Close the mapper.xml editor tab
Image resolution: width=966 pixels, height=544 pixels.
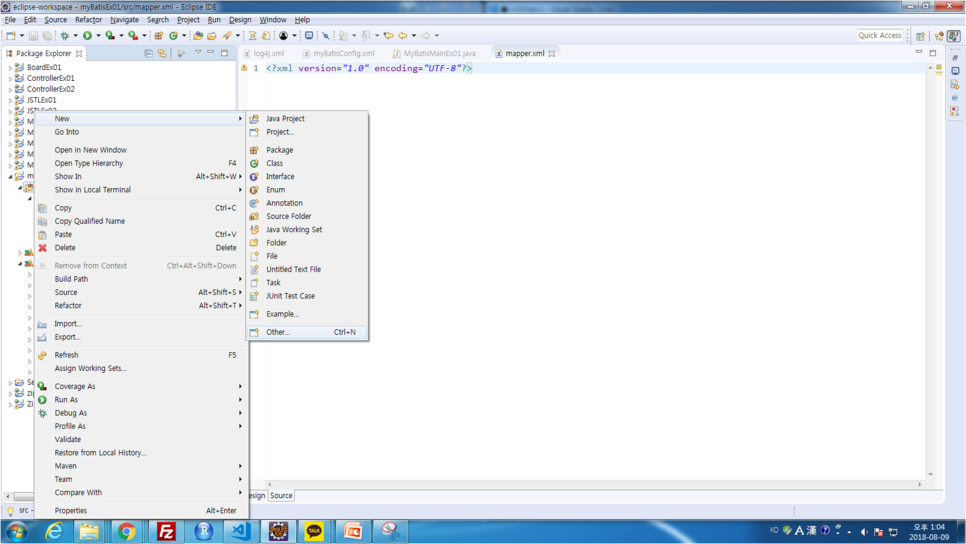552,54
